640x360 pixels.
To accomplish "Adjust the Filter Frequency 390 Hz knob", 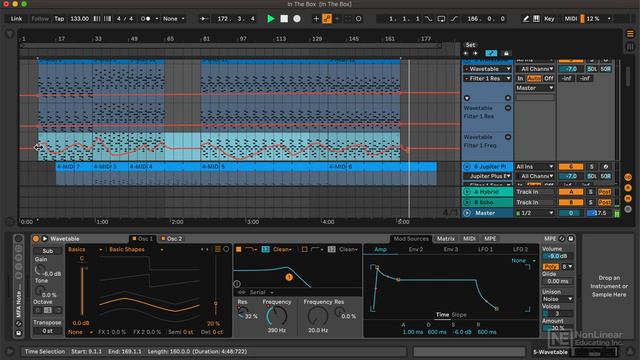I will (x=277, y=316).
